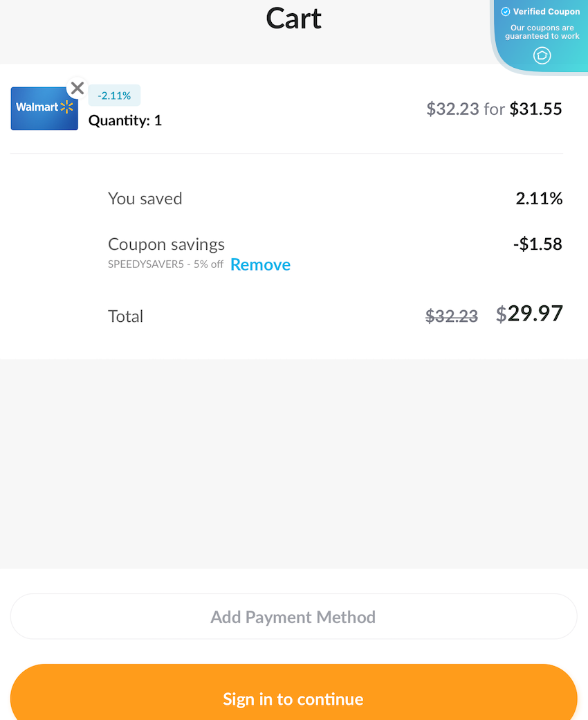Click the $31.55 discounted item price
The image size is (588, 720).
pyautogui.click(x=538, y=109)
